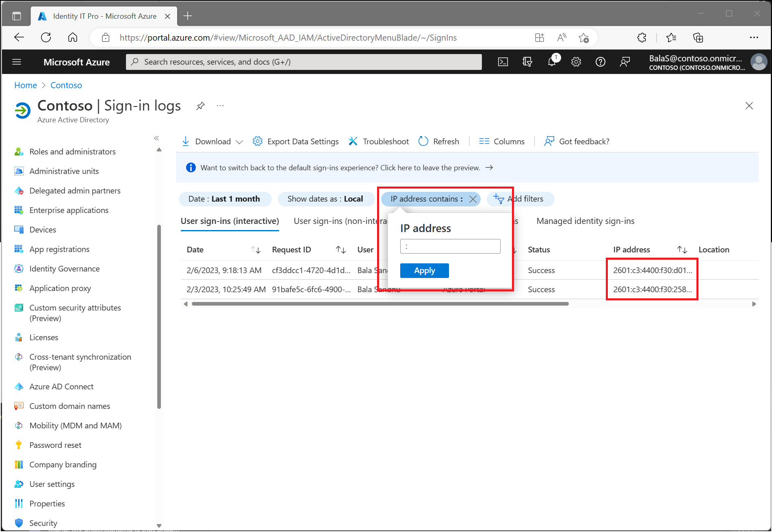Click the Location column header
Viewport: 772px width, 532px height.
[714, 250]
